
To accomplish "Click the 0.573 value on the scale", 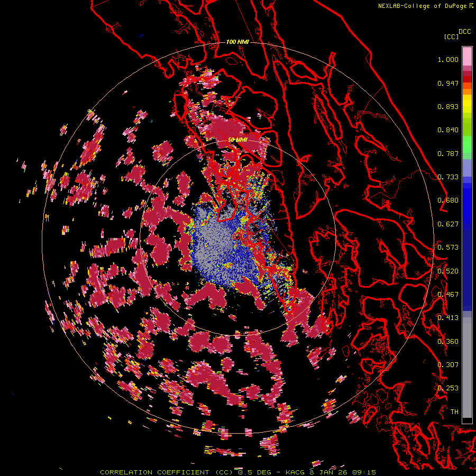I will (x=448, y=248).
